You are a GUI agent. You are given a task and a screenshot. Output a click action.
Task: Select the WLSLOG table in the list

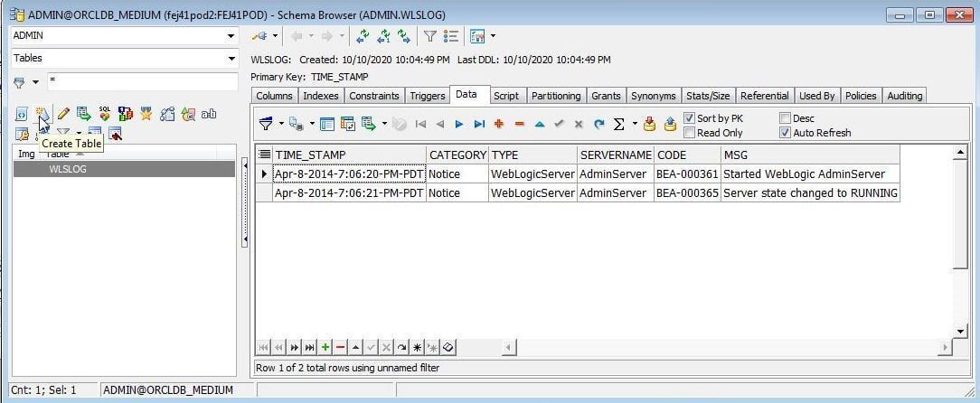coord(68,169)
